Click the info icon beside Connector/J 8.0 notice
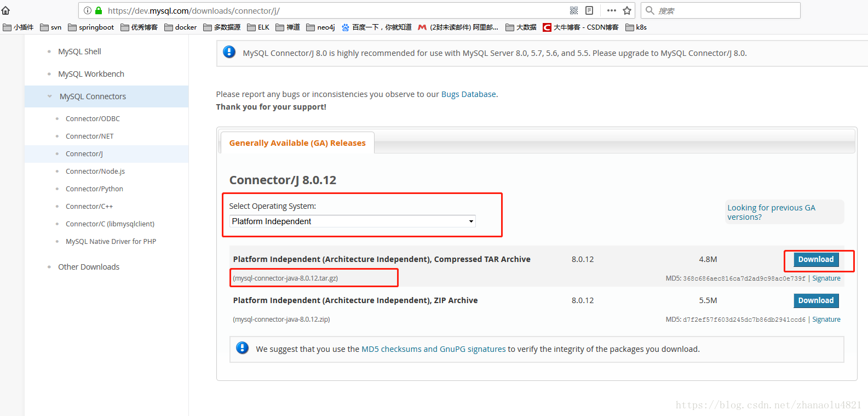868x416 pixels. coord(229,52)
